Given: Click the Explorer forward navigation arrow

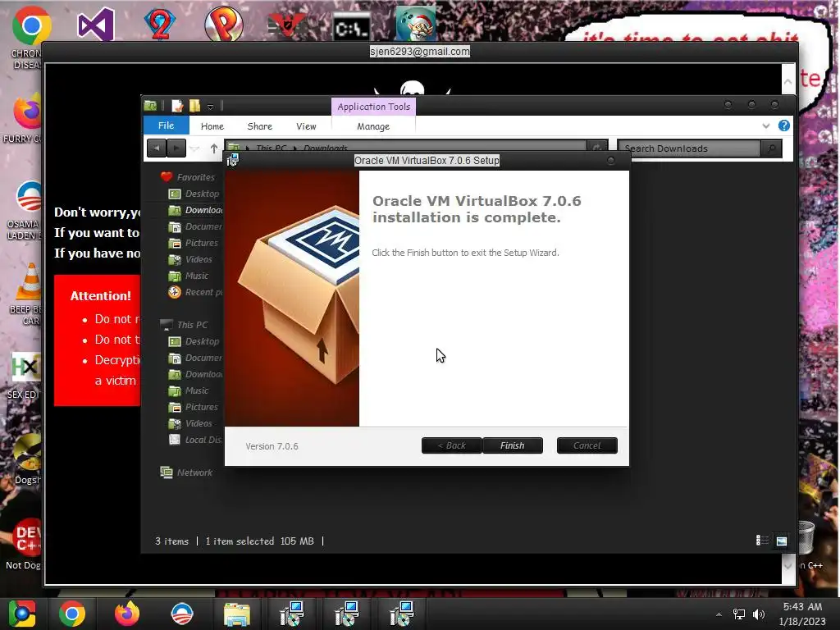Looking at the screenshot, I should click(x=176, y=148).
